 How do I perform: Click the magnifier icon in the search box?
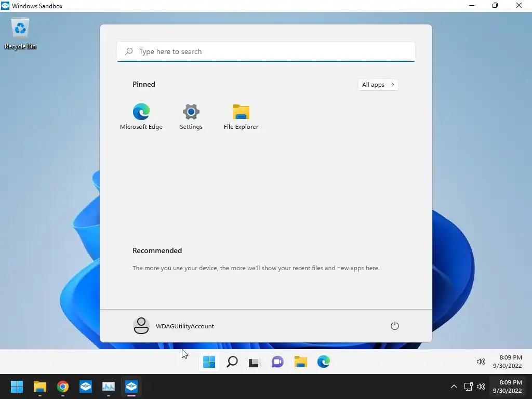pyautogui.click(x=129, y=51)
